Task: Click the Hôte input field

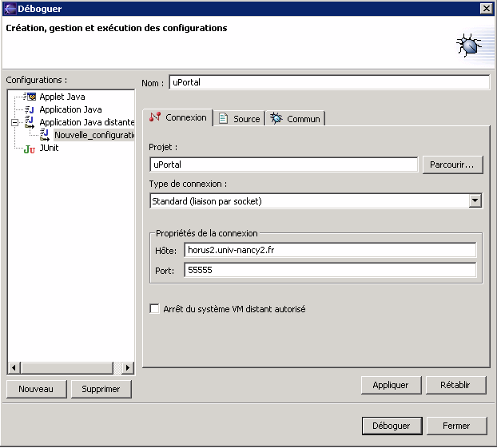Action: (x=329, y=250)
